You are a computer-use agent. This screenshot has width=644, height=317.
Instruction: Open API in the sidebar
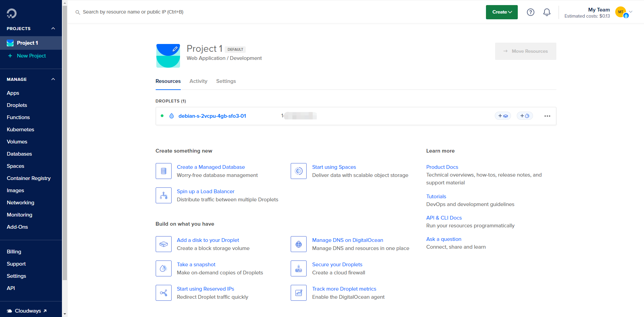(x=11, y=288)
